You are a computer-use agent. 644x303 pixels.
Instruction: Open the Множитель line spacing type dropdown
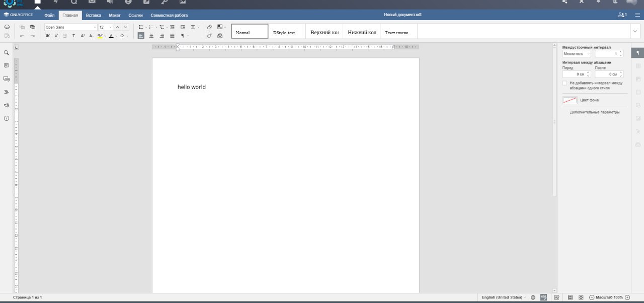(x=577, y=53)
